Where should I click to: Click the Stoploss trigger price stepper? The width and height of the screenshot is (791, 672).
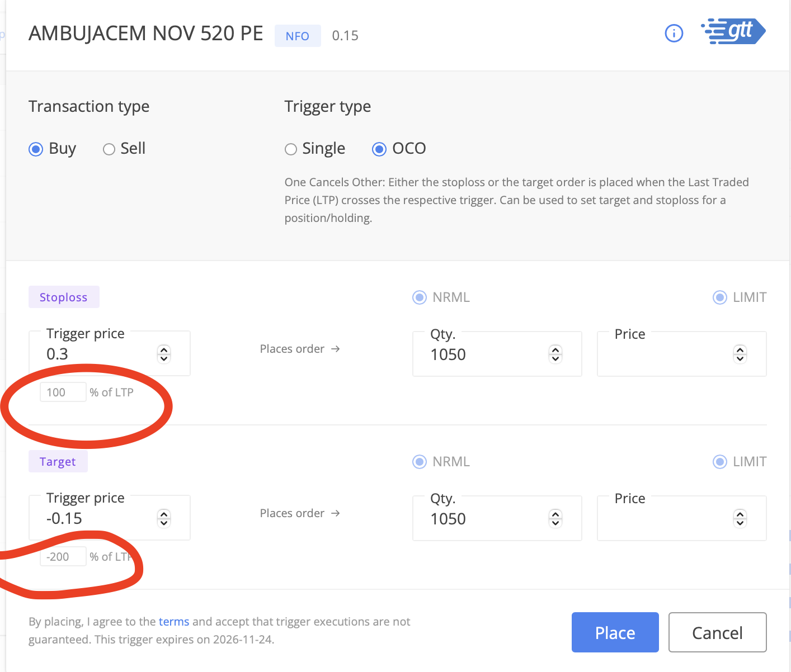164,354
